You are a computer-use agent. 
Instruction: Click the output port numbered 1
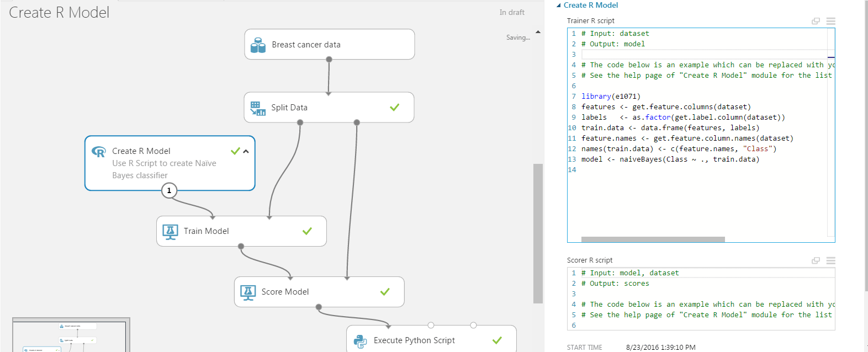(169, 191)
